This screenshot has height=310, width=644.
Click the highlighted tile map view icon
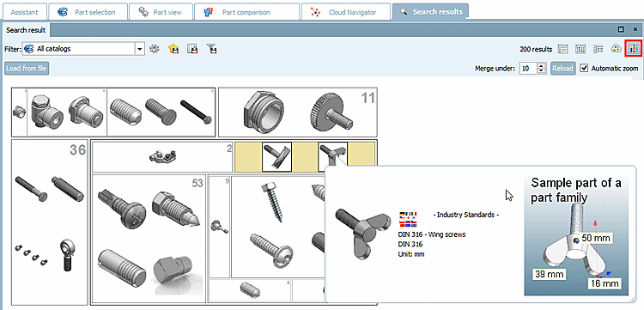(x=633, y=49)
